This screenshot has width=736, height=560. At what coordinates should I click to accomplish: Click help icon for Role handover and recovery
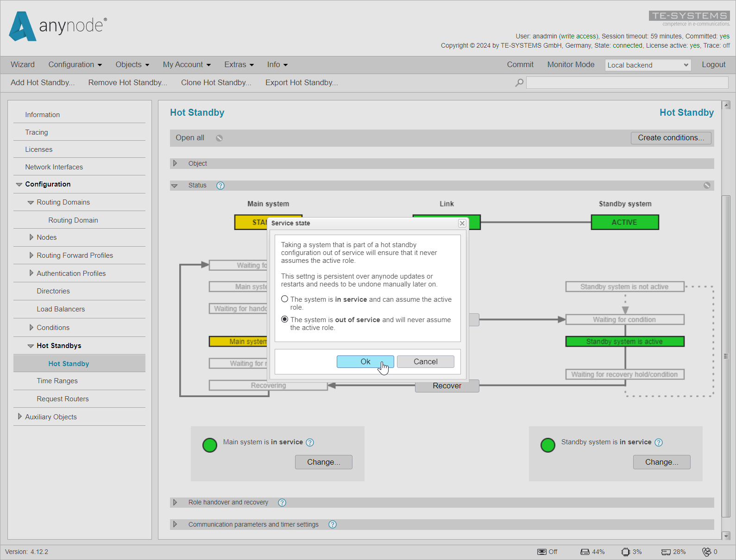tap(282, 503)
